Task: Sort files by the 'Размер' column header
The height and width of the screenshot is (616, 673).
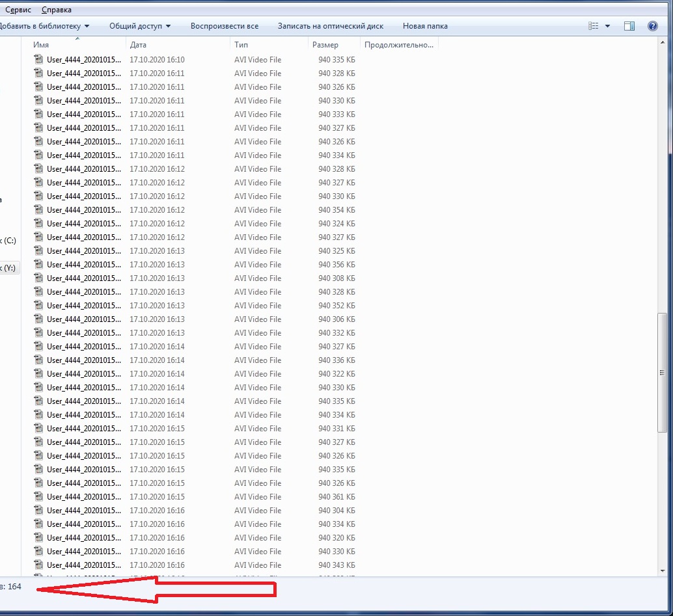Action: [325, 45]
